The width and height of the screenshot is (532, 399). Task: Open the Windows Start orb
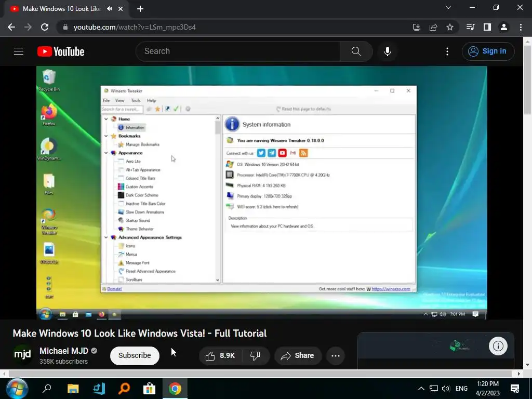[17, 389]
